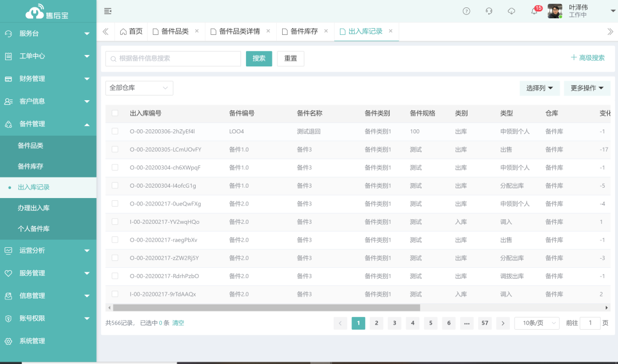Viewport: 618px width, 364px height.
Task: Expand the 更多操作 dropdown
Action: (587, 88)
